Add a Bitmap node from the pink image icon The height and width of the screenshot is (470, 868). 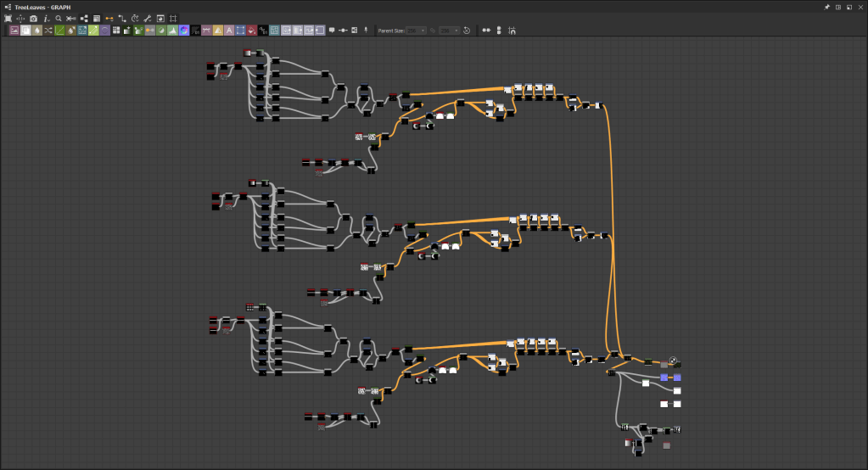point(14,31)
